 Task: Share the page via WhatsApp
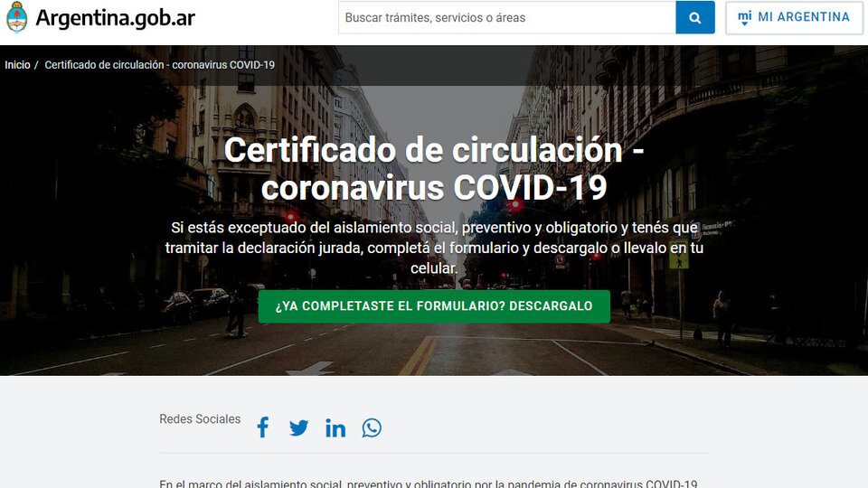pos(372,427)
